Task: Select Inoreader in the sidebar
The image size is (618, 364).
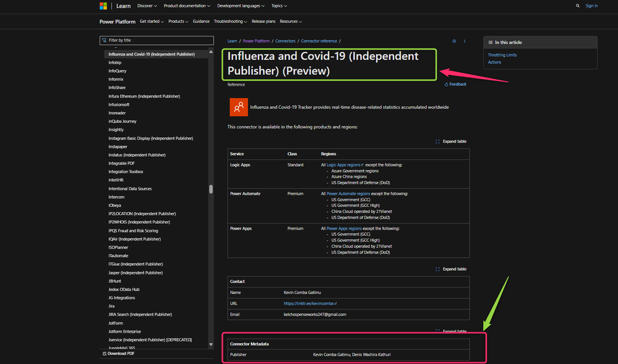Action: (x=117, y=112)
